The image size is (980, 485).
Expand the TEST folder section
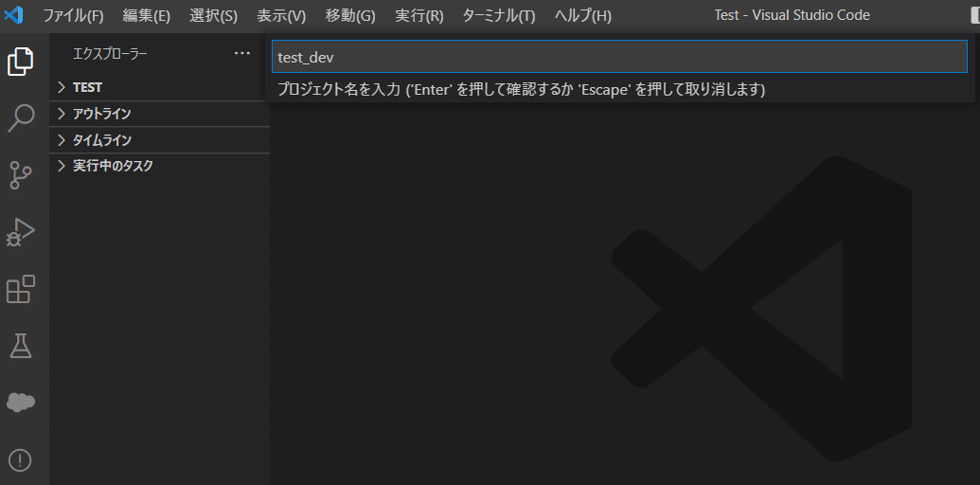pos(159,87)
